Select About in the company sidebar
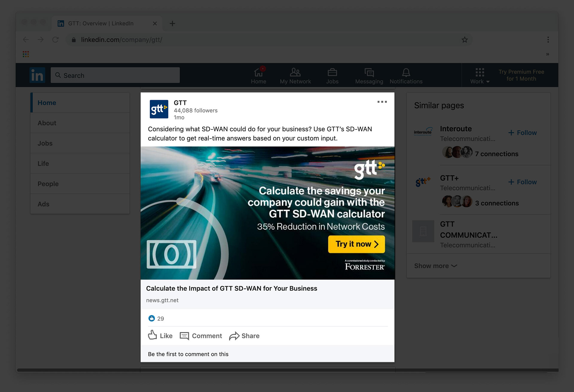 [x=80, y=123]
